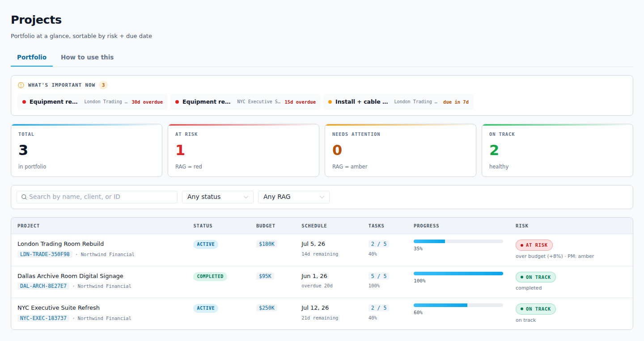Click the warning icon beside What's Important Now

click(x=21, y=85)
